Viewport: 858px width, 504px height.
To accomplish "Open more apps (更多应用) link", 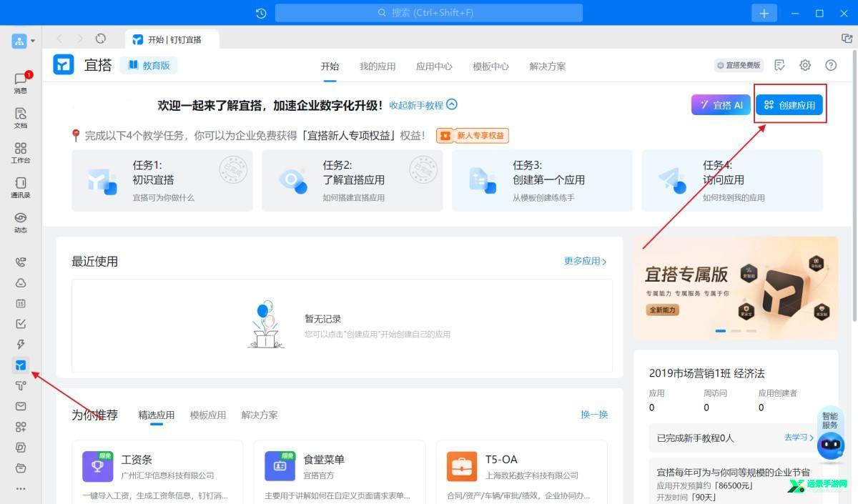I will click(585, 262).
